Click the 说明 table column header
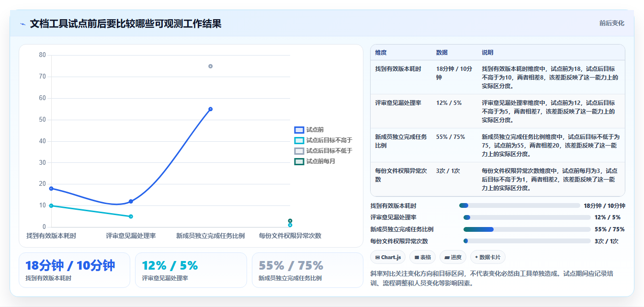Image resolution: width=644 pixels, height=307 pixels. pyautogui.click(x=487, y=52)
